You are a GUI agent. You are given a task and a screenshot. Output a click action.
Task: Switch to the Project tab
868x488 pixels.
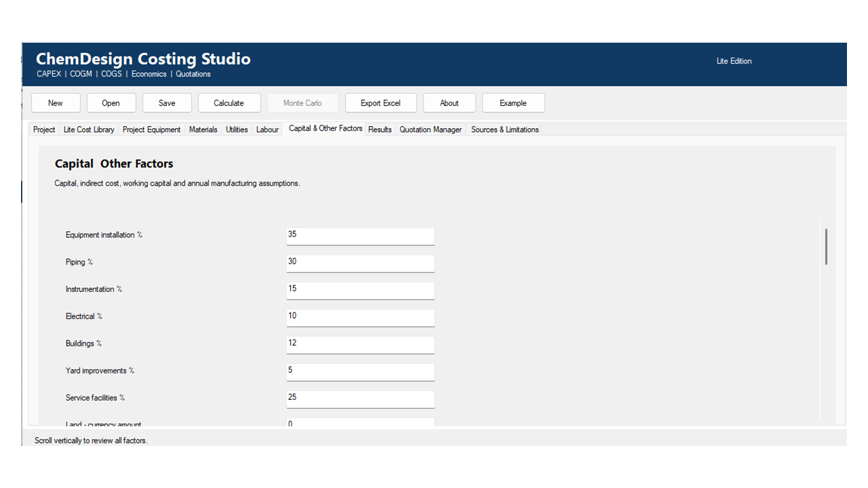(x=44, y=129)
